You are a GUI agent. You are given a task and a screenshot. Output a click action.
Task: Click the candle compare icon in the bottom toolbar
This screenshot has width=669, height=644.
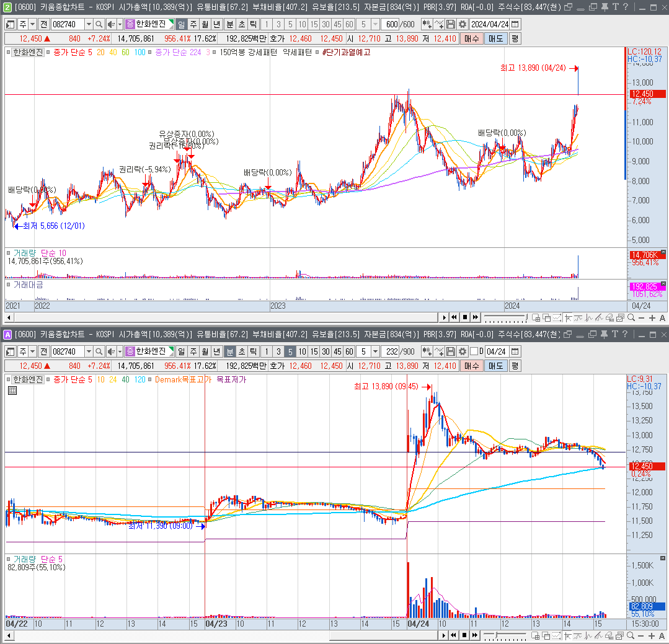[x=426, y=351]
